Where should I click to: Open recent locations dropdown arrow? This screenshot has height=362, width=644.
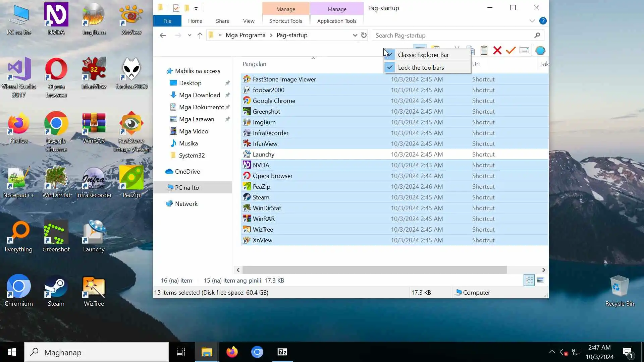190,35
